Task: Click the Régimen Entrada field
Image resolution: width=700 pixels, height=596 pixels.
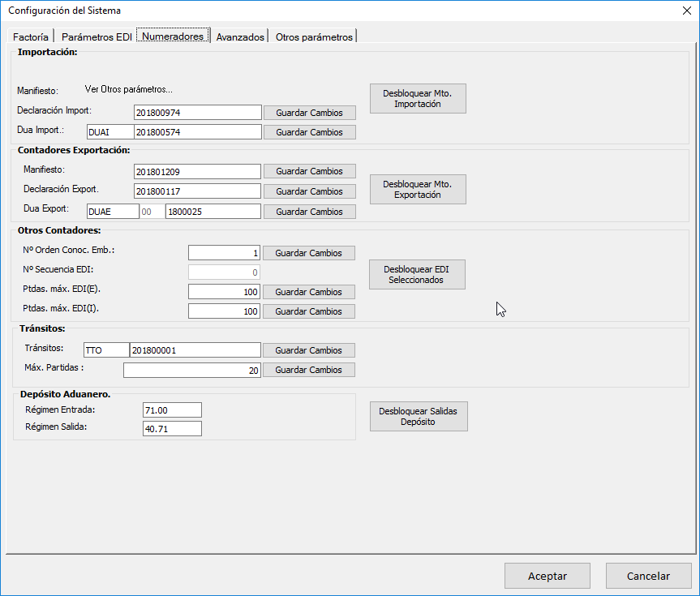Action: [171, 410]
